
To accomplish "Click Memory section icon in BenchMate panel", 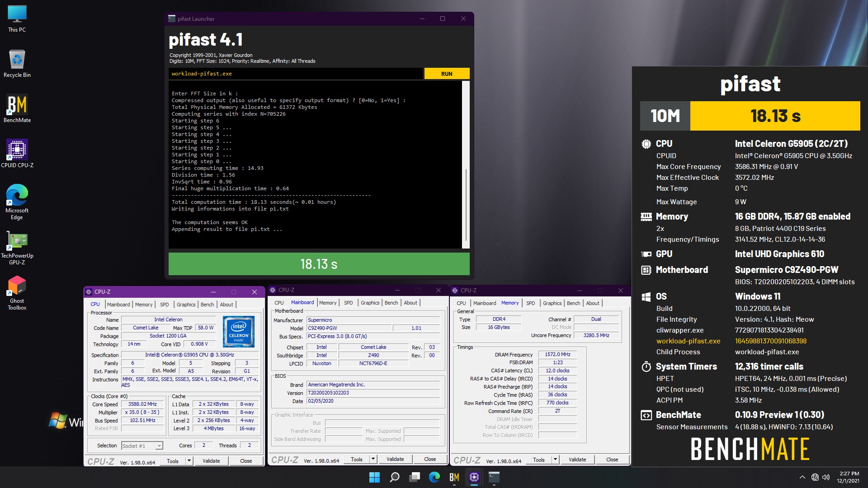I will [646, 217].
